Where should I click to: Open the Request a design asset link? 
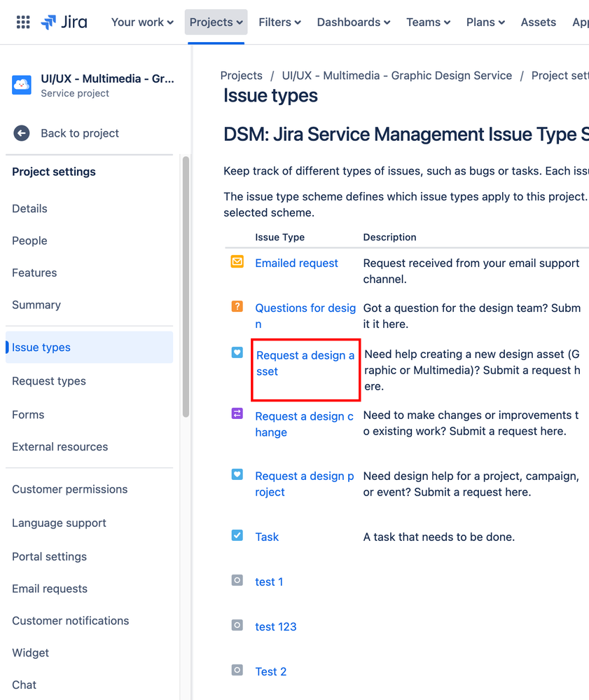pyautogui.click(x=305, y=364)
